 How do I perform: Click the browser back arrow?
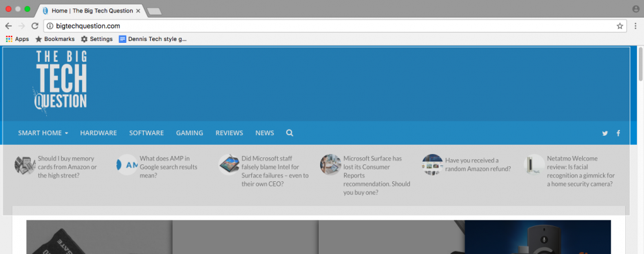(x=8, y=26)
